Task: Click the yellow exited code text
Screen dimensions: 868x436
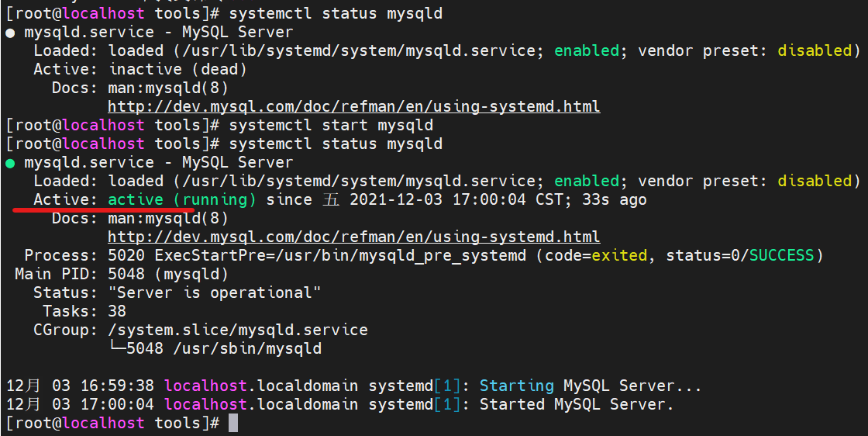Action: tap(619, 255)
